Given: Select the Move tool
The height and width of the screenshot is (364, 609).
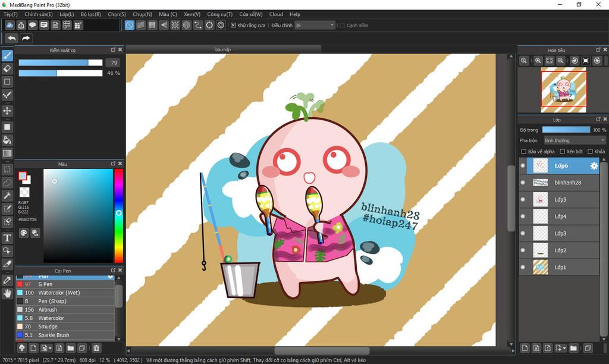Looking at the screenshot, I should coord(7,111).
